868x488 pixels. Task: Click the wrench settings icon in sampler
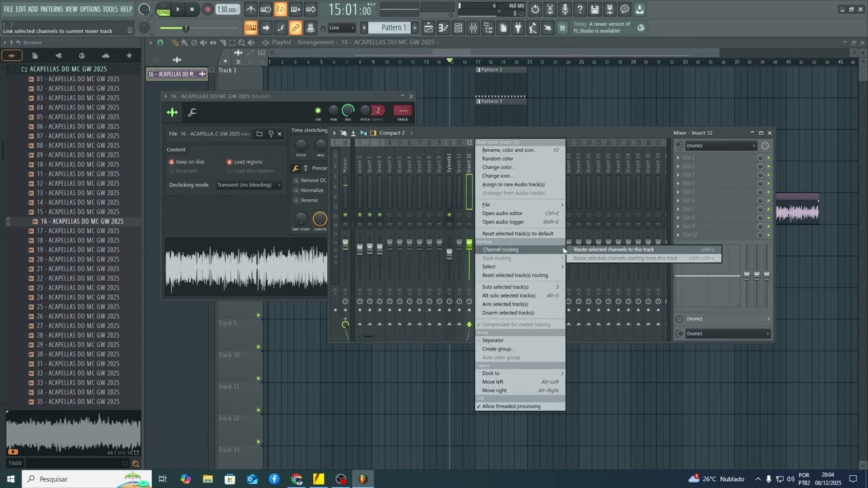[x=193, y=113]
